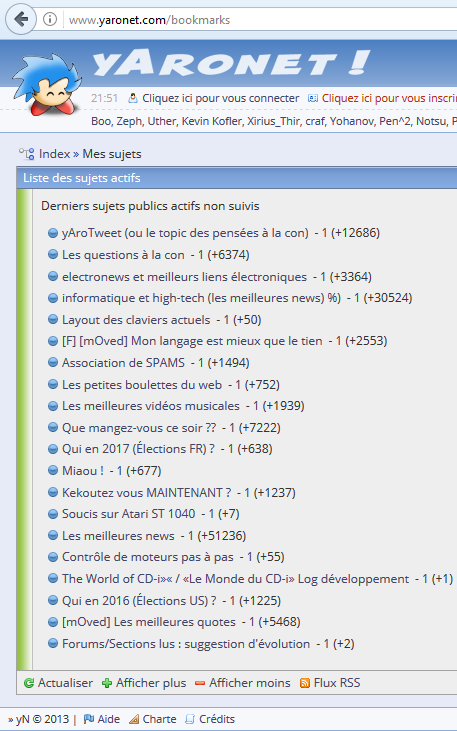This screenshot has height=731, width=457.
Task: Click bullet icon of Layout des claviers
Action: coord(53,320)
